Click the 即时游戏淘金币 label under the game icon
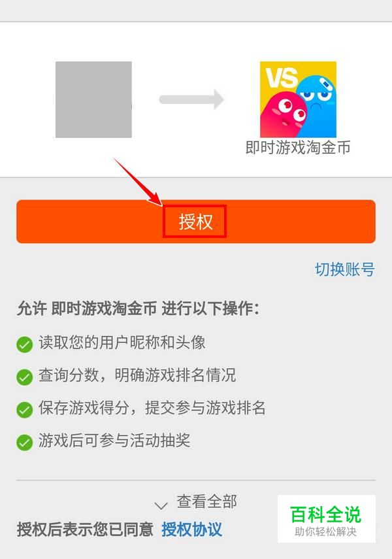The height and width of the screenshot is (559, 392). (x=298, y=147)
